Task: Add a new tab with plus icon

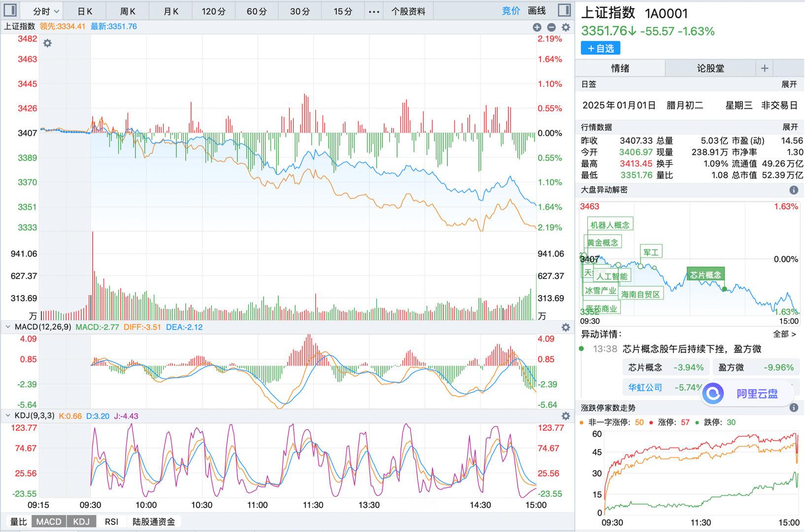Action: (x=765, y=68)
